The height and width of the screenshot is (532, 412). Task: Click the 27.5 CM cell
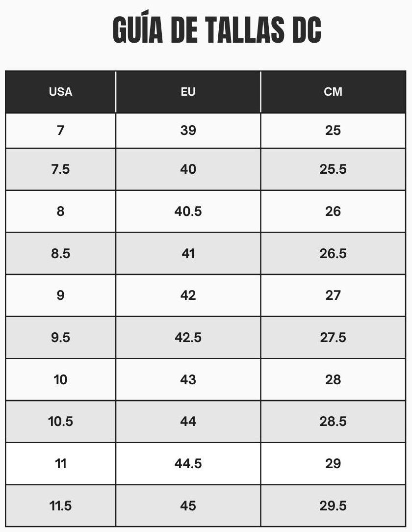[333, 338]
